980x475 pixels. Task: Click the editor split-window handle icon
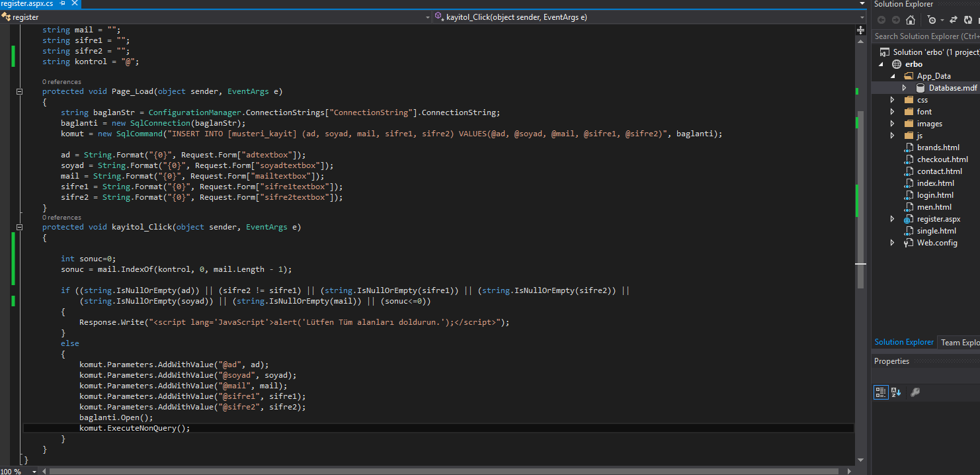click(860, 30)
